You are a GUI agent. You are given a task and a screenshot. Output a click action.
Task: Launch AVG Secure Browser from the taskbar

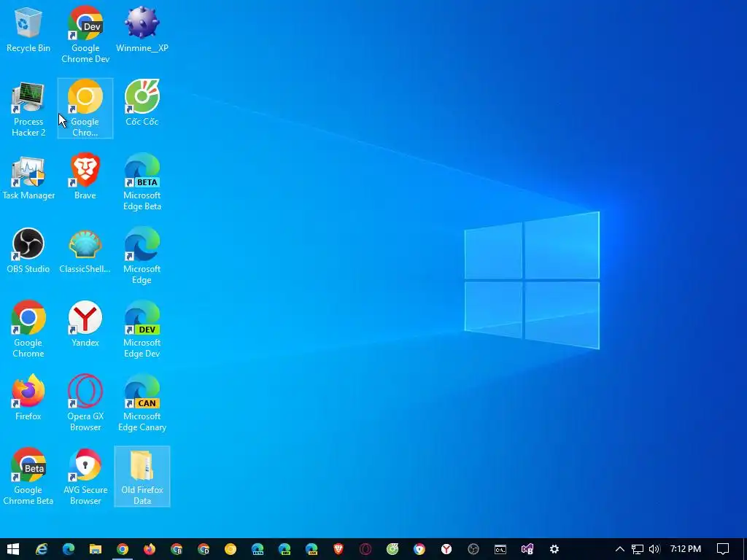(419, 549)
